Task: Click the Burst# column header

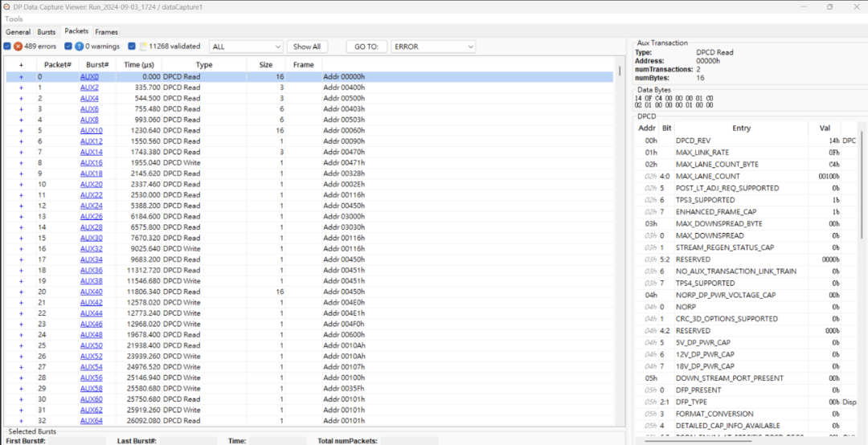Action: pos(97,65)
